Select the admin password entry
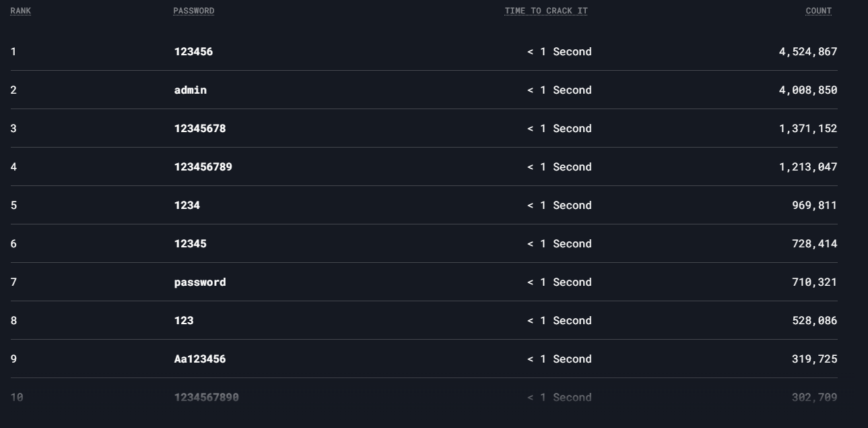 click(x=191, y=90)
